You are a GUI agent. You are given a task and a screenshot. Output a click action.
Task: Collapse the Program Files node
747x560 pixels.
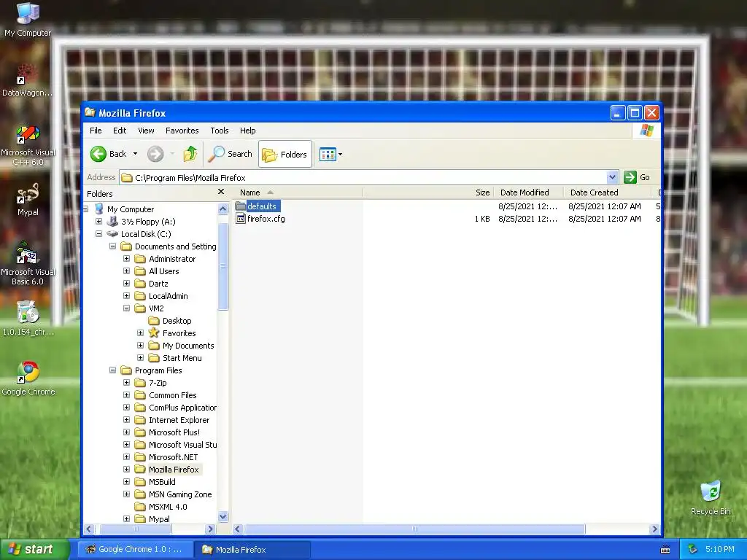pos(112,370)
